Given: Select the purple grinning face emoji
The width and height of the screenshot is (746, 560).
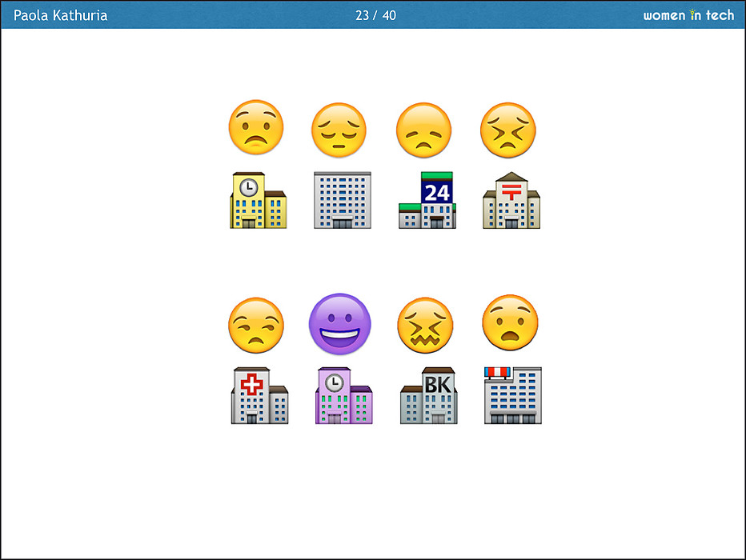Looking at the screenshot, I should (x=340, y=324).
